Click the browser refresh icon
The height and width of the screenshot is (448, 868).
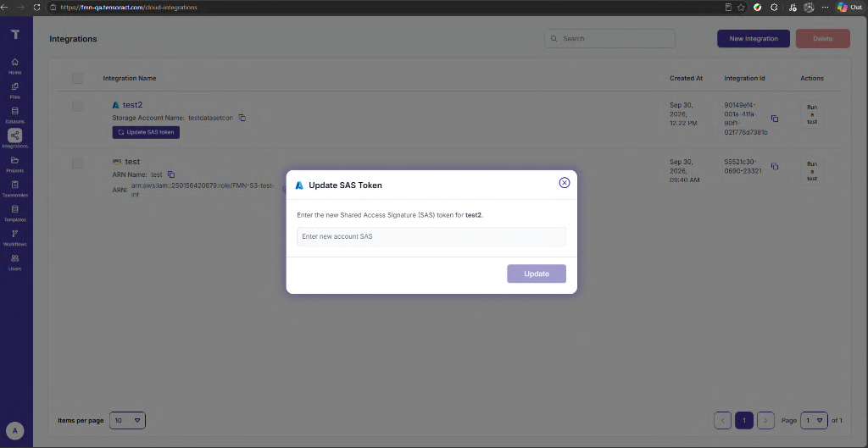[x=36, y=7]
